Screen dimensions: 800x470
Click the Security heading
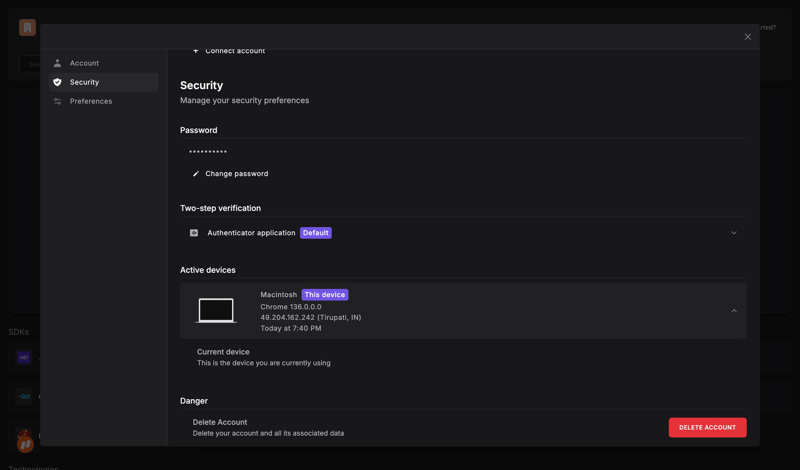pos(202,85)
